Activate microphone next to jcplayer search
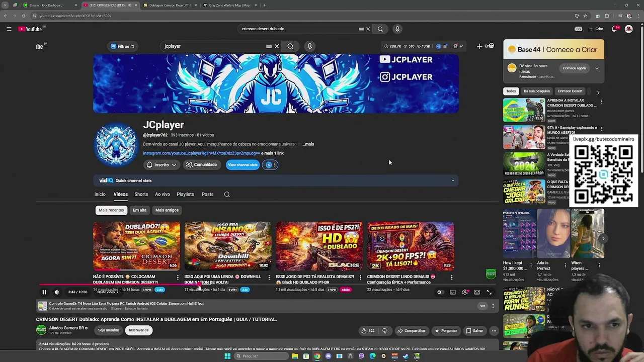 coord(309,46)
